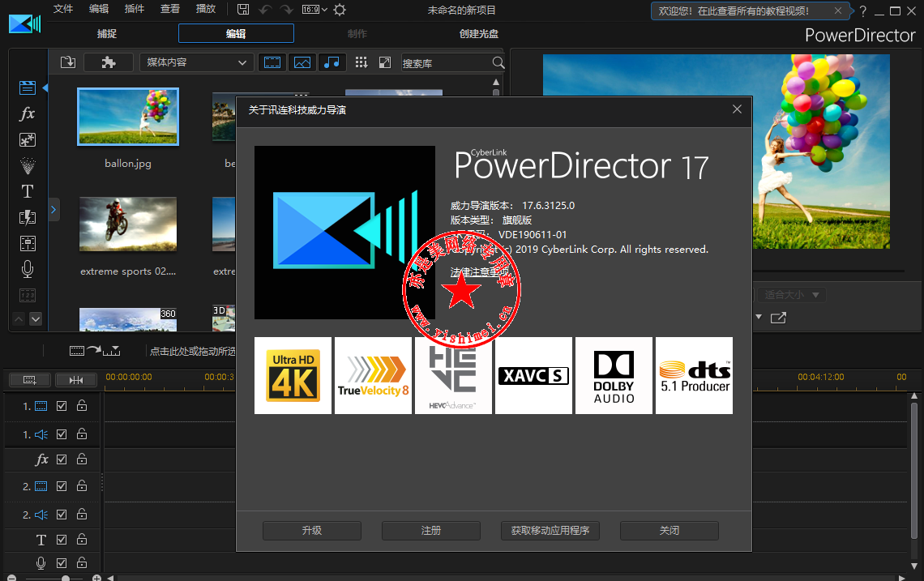Open the Chapter Room sidebar icon
924x581 pixels.
click(27, 295)
